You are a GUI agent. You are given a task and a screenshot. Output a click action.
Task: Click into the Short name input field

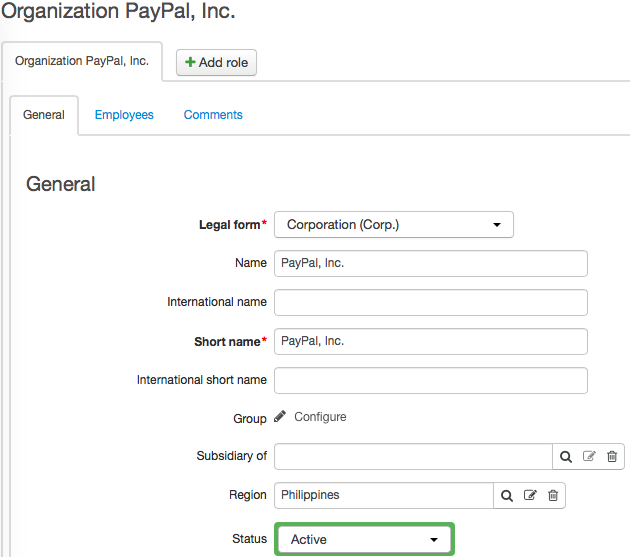pyautogui.click(x=431, y=341)
